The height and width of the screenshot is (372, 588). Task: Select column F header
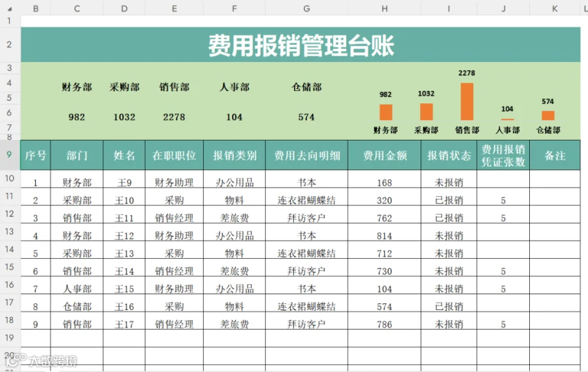point(235,8)
